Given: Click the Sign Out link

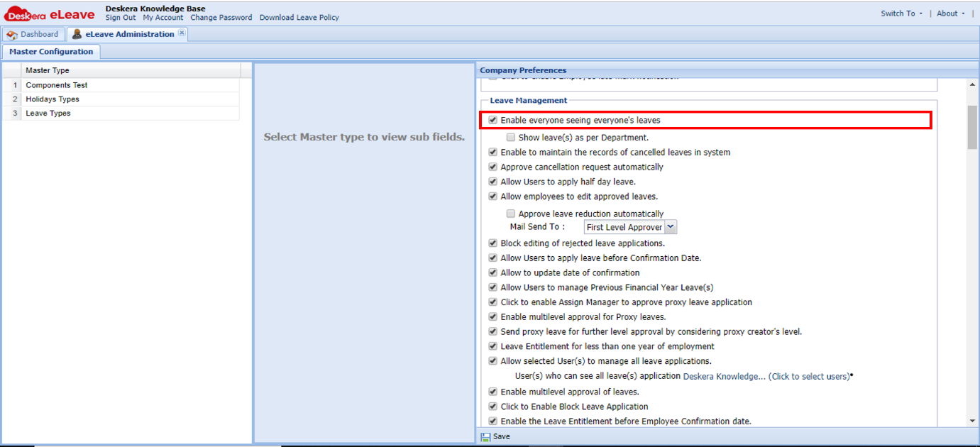Looking at the screenshot, I should [x=121, y=17].
